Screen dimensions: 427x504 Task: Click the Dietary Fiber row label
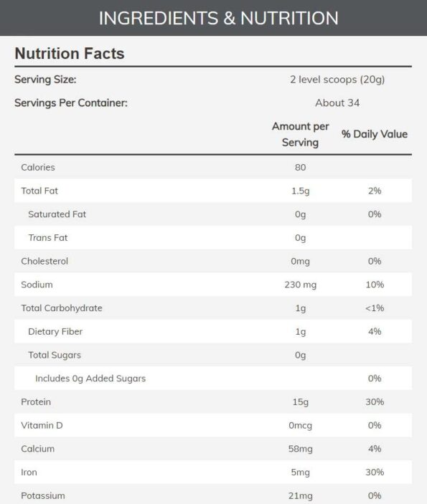(55, 331)
